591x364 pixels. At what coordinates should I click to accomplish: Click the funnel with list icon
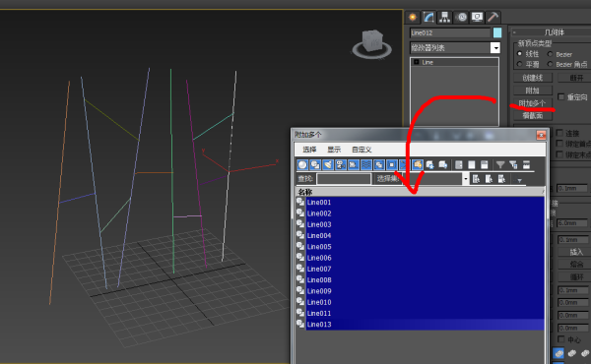point(513,165)
